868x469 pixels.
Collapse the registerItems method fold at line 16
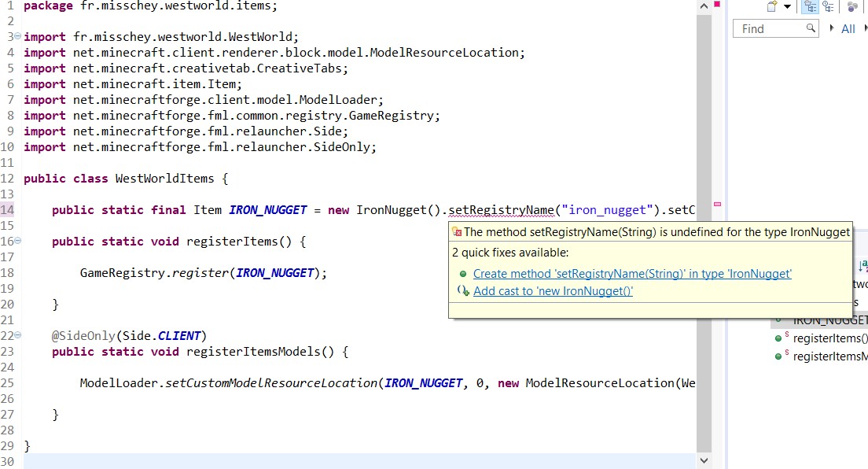click(x=17, y=242)
